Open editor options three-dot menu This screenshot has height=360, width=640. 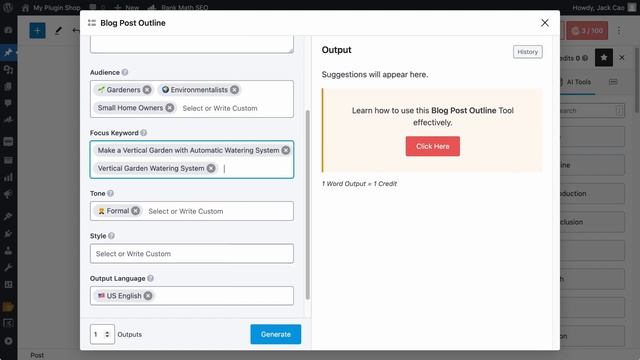click(619, 31)
